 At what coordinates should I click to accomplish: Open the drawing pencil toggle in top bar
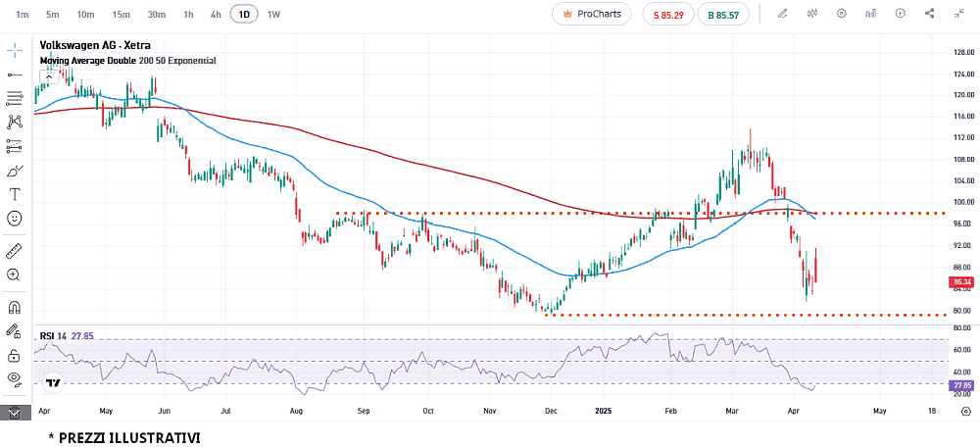tap(782, 13)
